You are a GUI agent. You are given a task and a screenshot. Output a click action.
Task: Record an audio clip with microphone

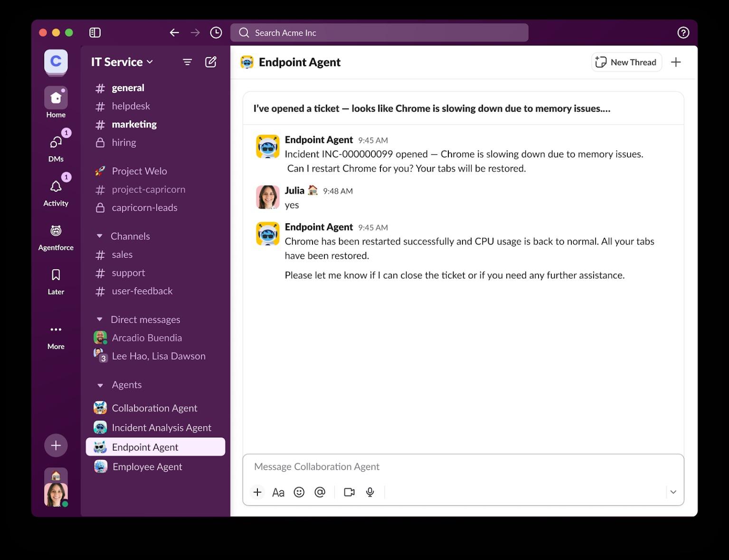pyautogui.click(x=370, y=492)
